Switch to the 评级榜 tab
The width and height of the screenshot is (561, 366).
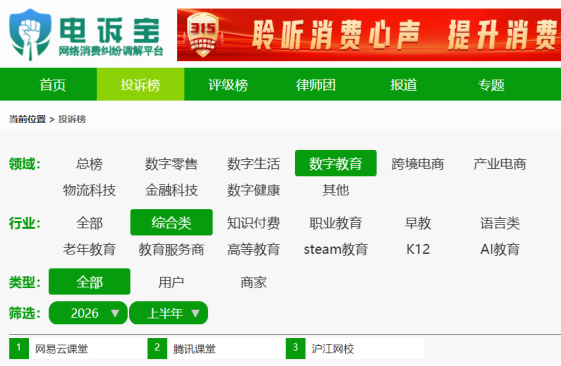(x=228, y=85)
